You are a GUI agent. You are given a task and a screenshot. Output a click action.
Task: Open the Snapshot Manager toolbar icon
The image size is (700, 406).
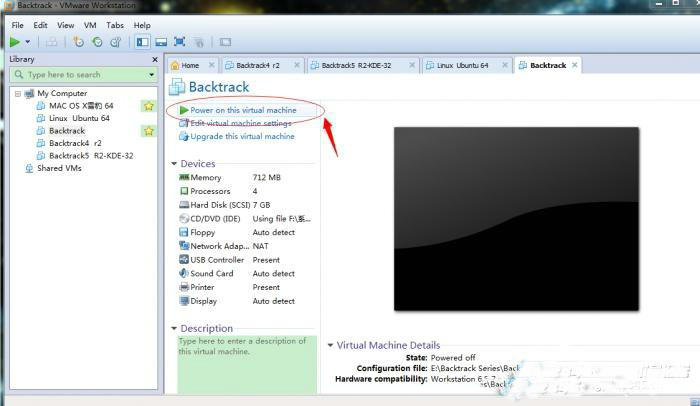tap(116, 42)
